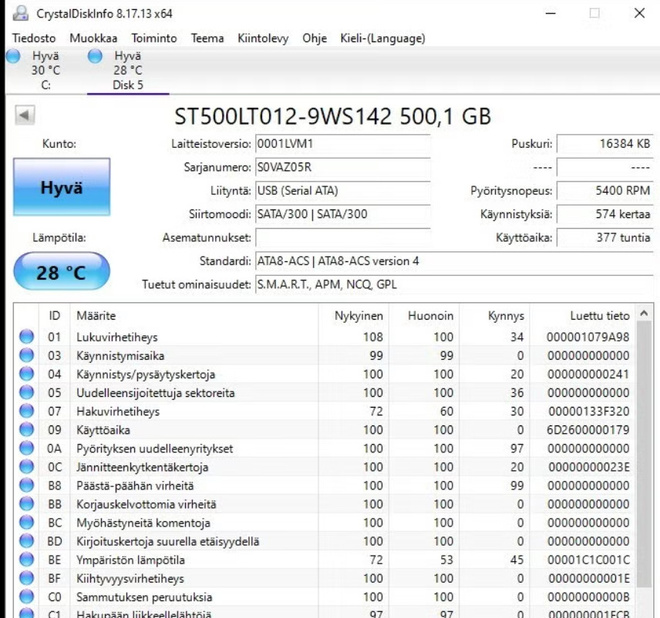
Task: Click the empty Asematunnukset field
Action: click(343, 238)
